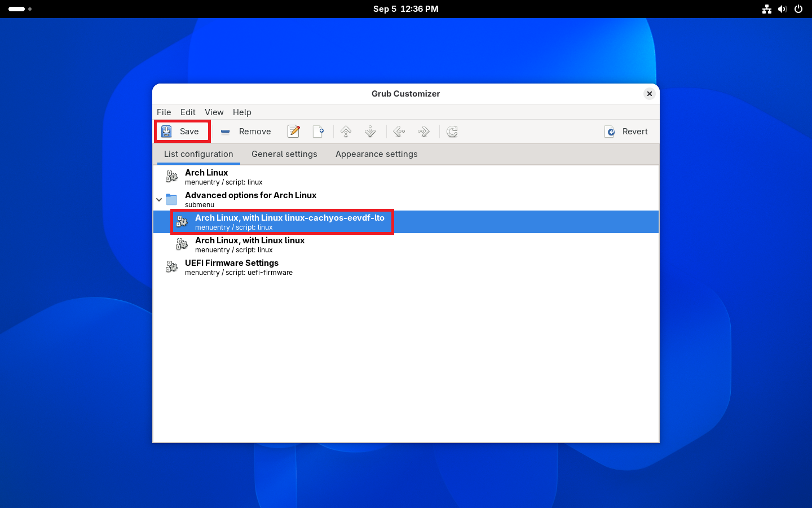Open the View menu
This screenshot has width=812, height=508.
[x=214, y=112]
